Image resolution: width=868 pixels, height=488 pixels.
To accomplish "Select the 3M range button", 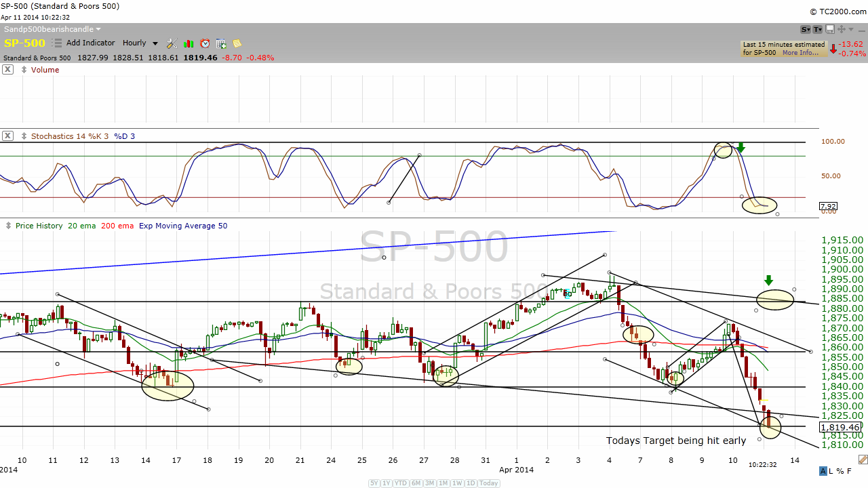I will pos(430,483).
